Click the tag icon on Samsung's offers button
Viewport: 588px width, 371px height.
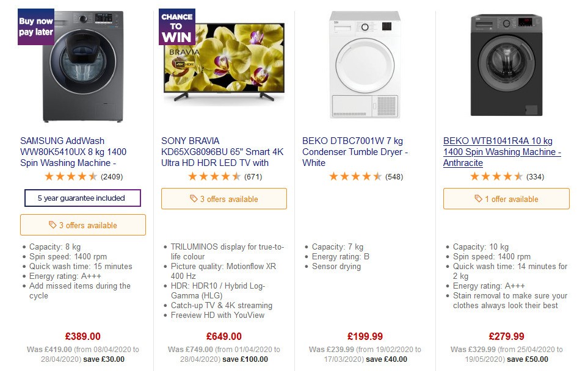click(51, 225)
